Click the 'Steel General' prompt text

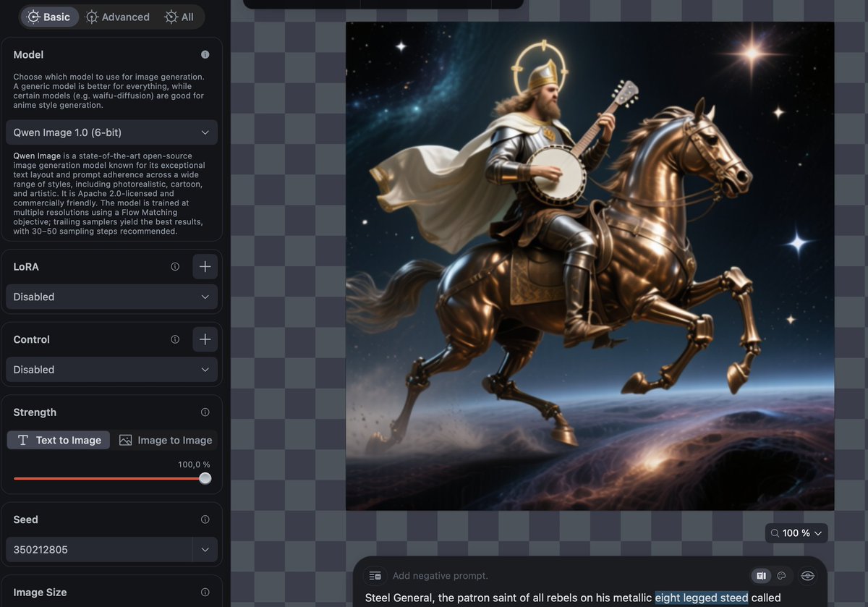(x=398, y=598)
